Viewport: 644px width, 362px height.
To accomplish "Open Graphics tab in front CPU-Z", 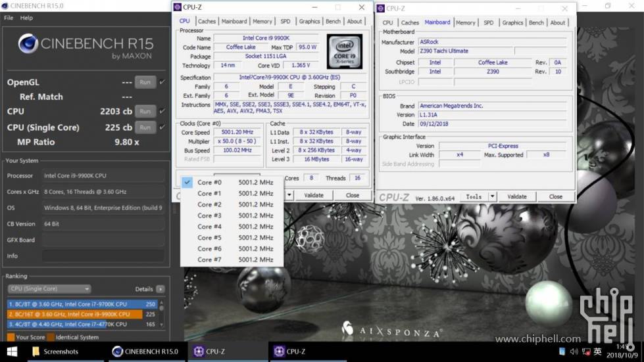I will pyautogui.click(x=309, y=21).
